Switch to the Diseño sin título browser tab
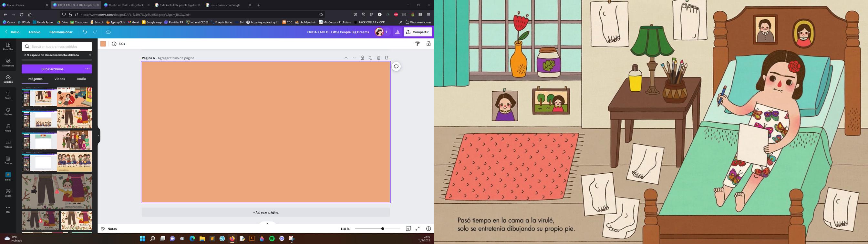868x244 pixels. (x=126, y=5)
